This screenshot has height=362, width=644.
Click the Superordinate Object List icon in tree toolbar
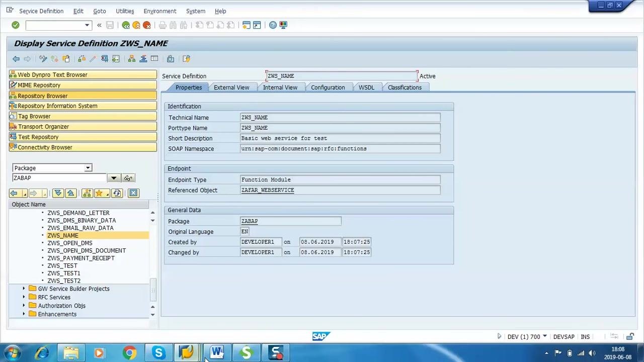click(x=87, y=193)
